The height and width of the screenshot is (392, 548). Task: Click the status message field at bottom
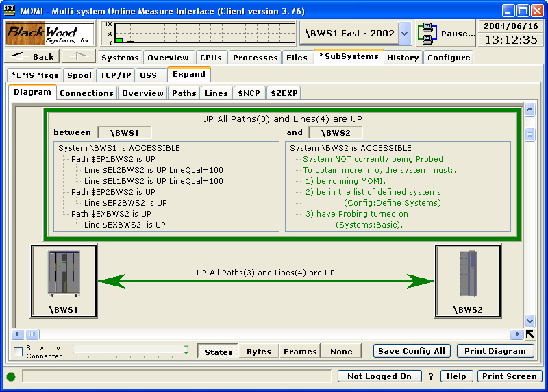[177, 377]
